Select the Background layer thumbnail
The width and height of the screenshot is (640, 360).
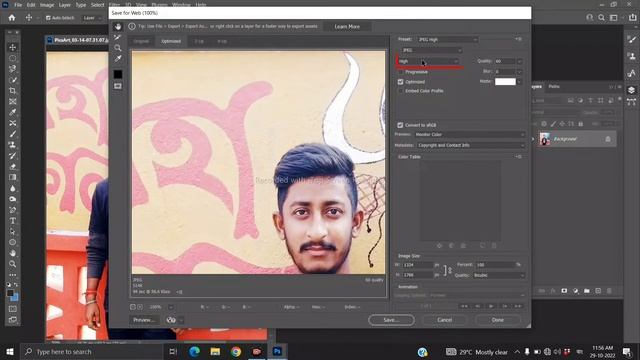[545, 139]
